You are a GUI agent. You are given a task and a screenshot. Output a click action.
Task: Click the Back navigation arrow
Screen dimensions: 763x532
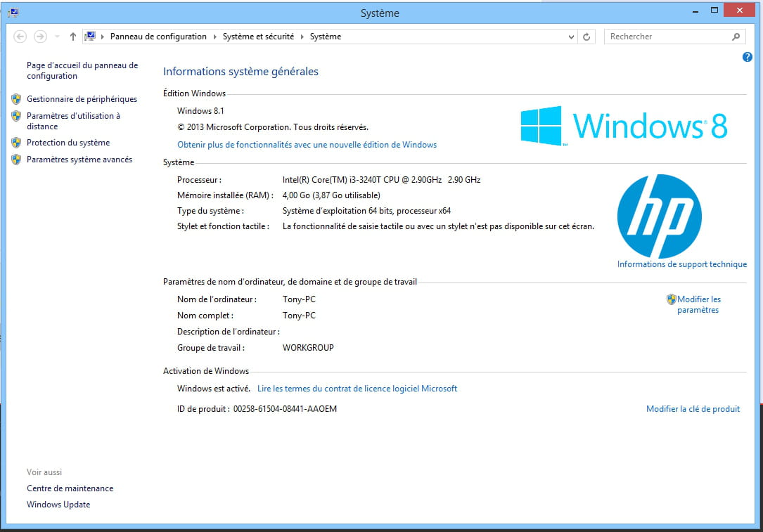[20, 37]
